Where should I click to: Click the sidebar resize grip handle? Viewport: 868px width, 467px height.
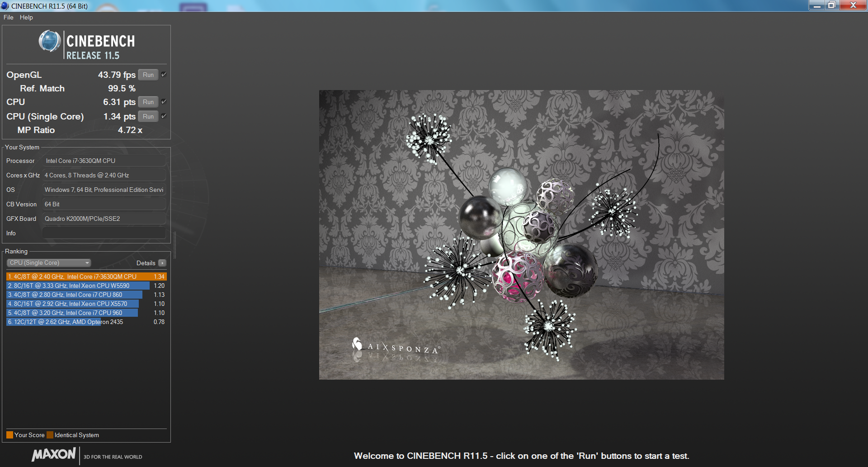coord(175,245)
